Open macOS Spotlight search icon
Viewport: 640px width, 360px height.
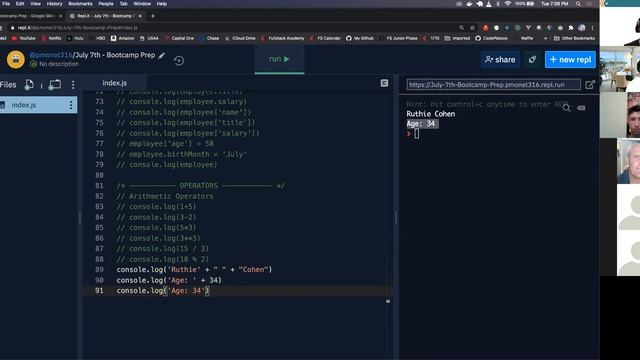(x=578, y=4)
